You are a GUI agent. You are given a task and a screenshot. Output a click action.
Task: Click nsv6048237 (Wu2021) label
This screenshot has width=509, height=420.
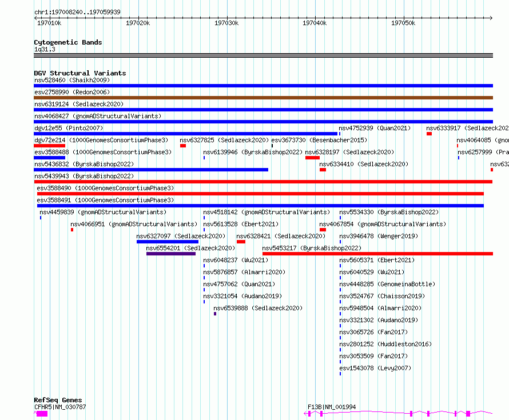(x=236, y=260)
